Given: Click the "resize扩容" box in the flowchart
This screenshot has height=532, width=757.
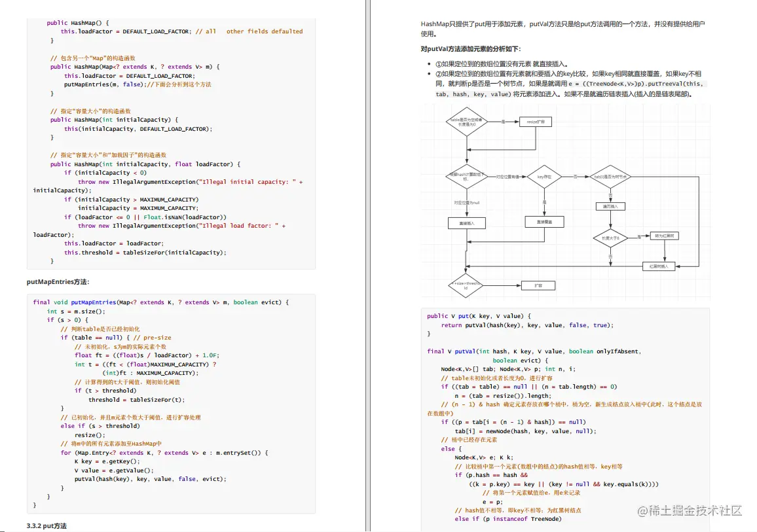Looking at the screenshot, I should point(536,122).
